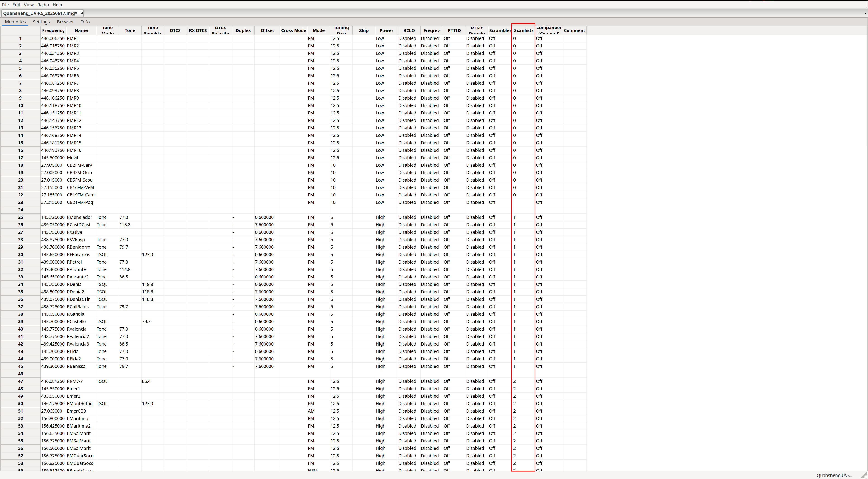Click the Quansheng UV status bar label
Viewport: 868px width, 479px height.
834,475
